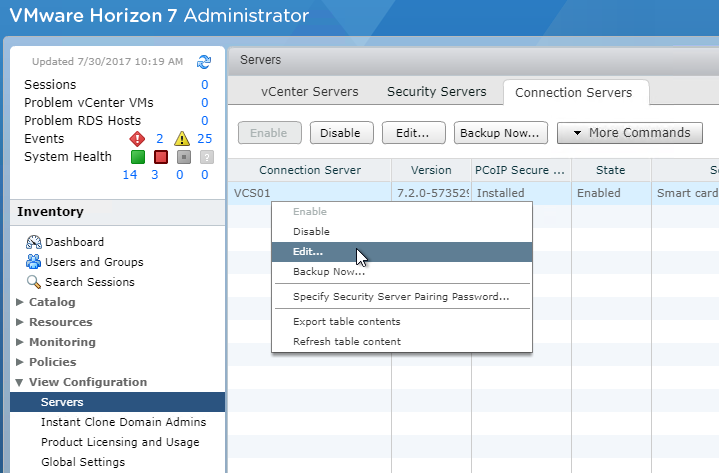The width and height of the screenshot is (719, 473).
Task: Expand the Catalog tree node
Action: pyautogui.click(x=20, y=302)
